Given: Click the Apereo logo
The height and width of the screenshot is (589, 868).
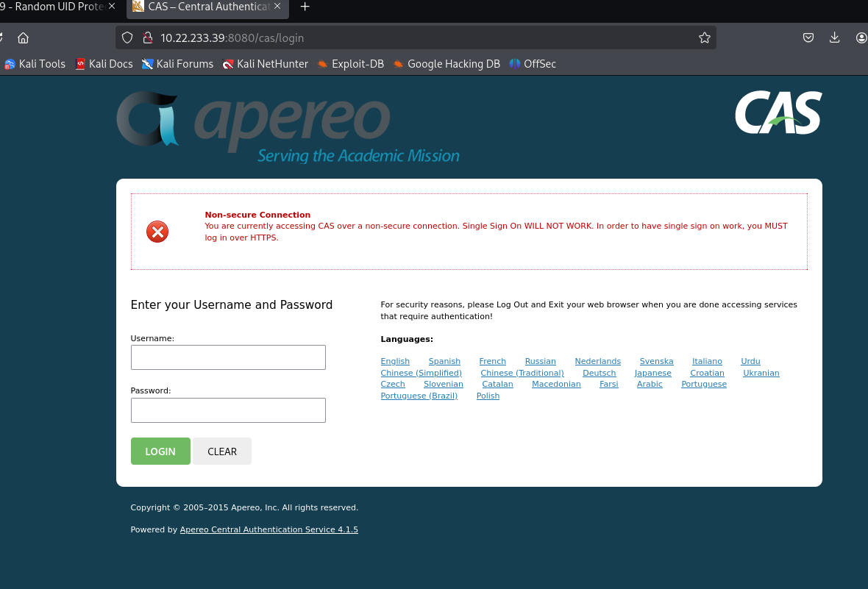Looking at the screenshot, I should (288, 126).
